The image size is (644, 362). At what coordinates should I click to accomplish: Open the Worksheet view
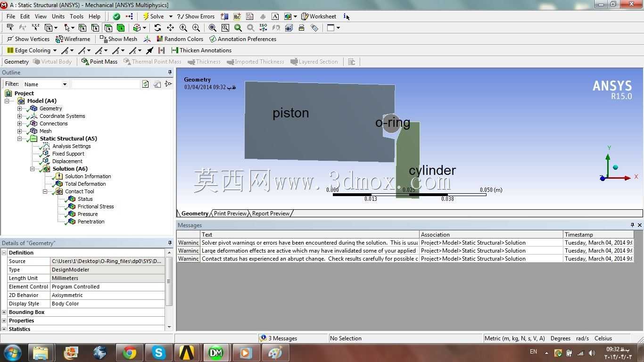pos(319,16)
